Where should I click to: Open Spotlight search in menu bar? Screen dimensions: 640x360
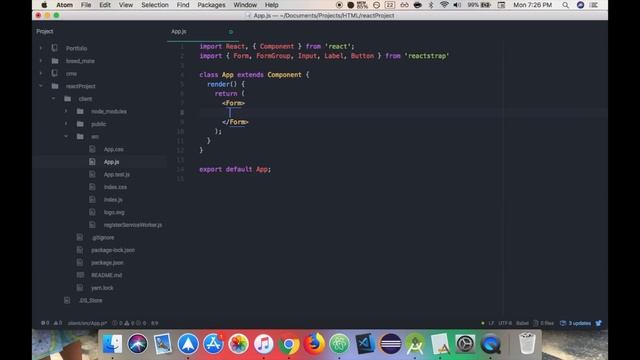point(565,5)
